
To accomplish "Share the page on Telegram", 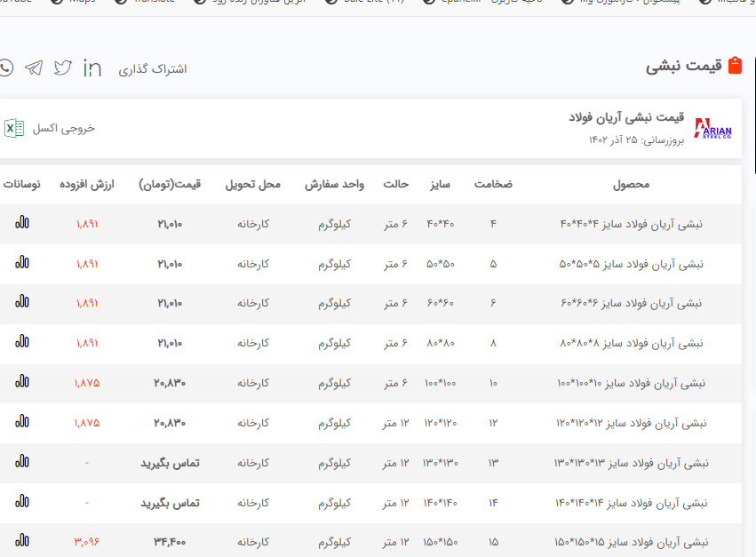I will click(x=34, y=68).
